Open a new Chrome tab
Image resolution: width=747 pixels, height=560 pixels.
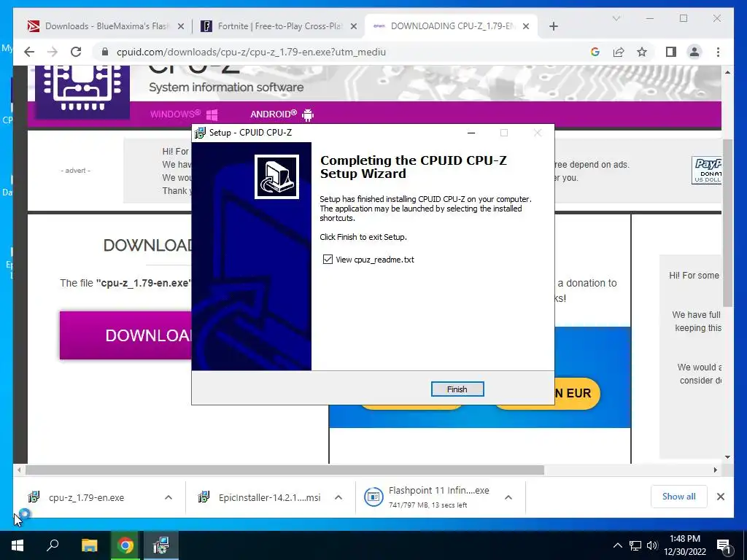coord(553,26)
